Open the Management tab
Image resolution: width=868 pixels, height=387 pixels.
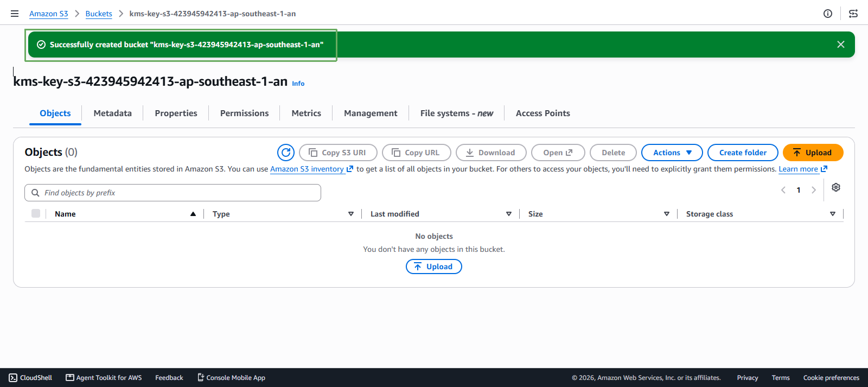pos(371,113)
